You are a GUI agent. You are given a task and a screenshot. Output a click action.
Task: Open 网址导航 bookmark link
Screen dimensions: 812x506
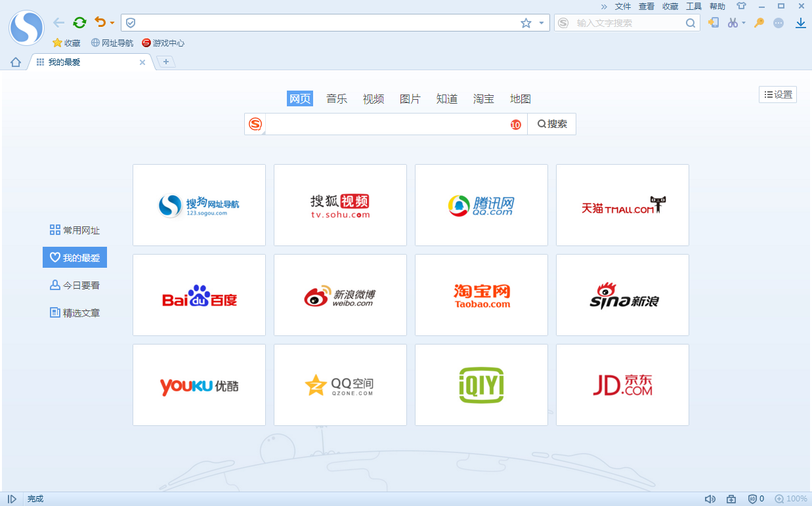[112, 43]
